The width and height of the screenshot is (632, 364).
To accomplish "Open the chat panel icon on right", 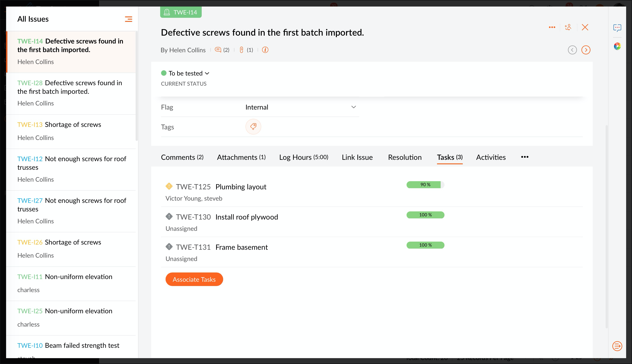I will [x=617, y=28].
